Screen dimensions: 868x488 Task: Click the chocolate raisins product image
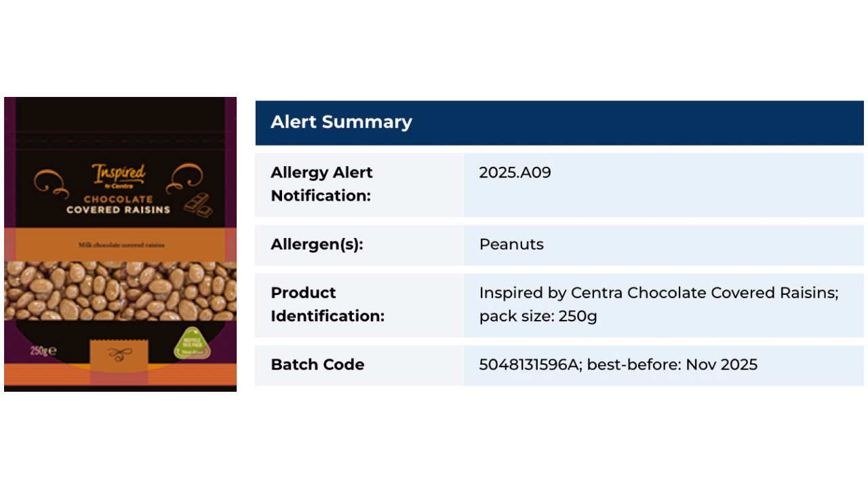click(x=120, y=244)
